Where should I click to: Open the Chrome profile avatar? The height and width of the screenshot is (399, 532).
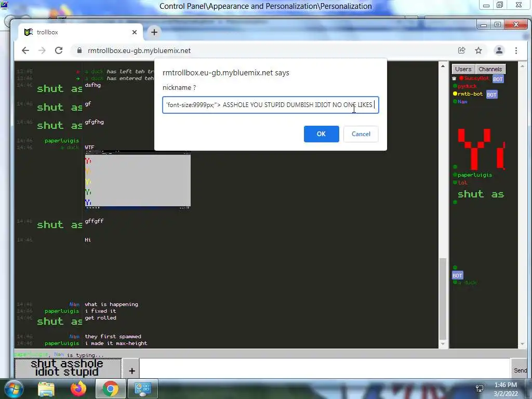[499, 50]
